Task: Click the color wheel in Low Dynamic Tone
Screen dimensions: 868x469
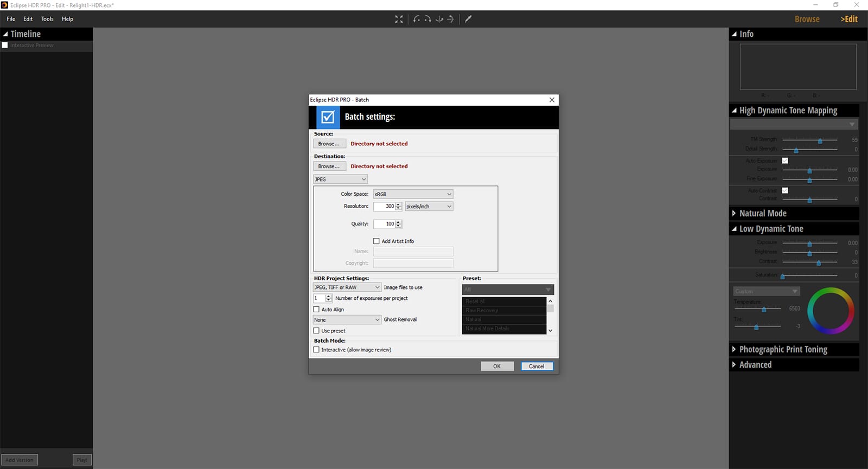Action: [x=831, y=311]
